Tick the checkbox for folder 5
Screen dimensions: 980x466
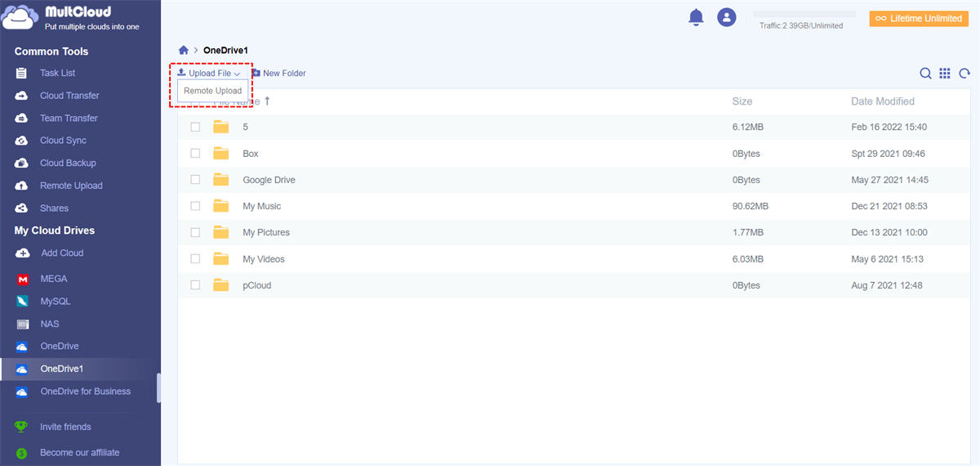click(195, 127)
